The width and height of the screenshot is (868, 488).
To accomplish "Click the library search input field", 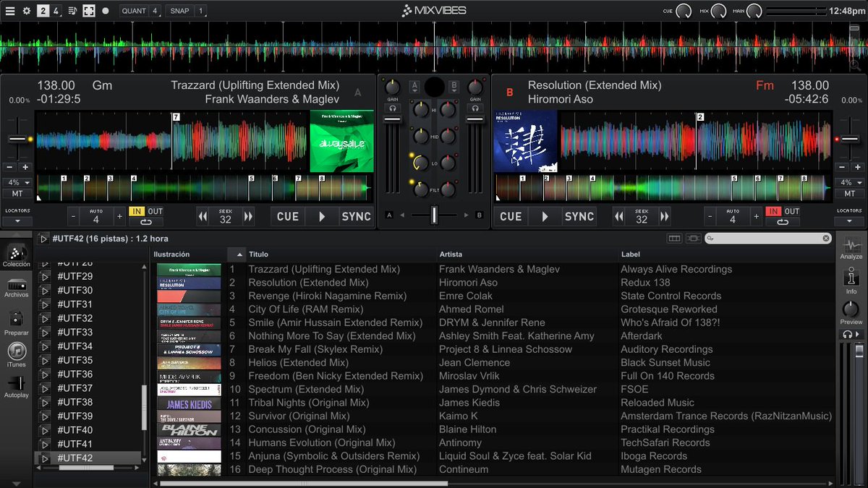I will (x=769, y=239).
